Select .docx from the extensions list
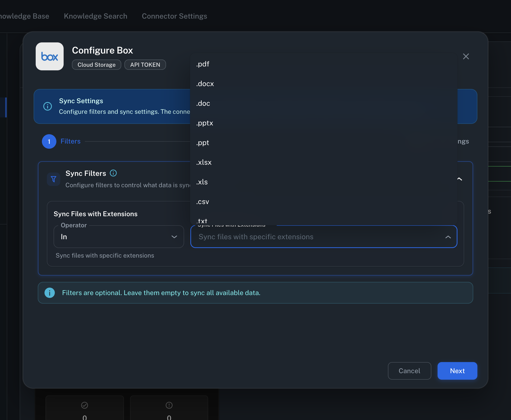This screenshot has width=511, height=420. point(205,84)
